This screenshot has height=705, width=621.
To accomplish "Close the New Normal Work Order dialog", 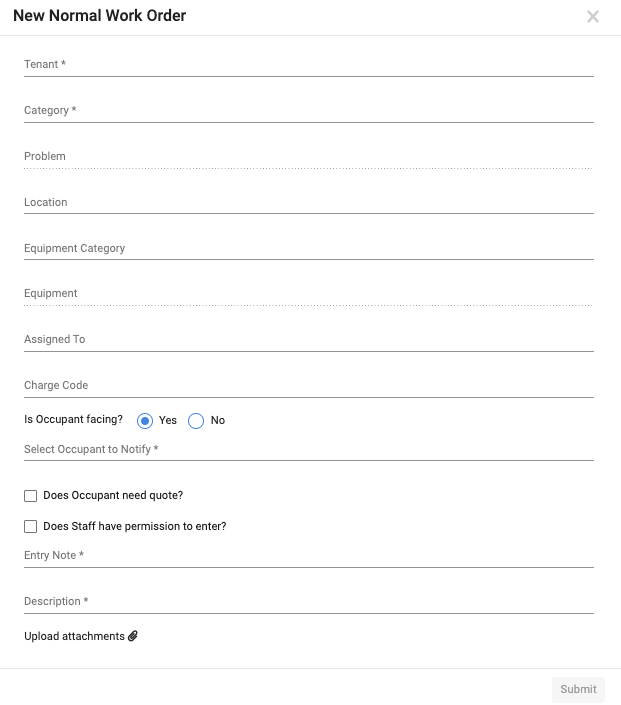I will pyautogui.click(x=593, y=17).
